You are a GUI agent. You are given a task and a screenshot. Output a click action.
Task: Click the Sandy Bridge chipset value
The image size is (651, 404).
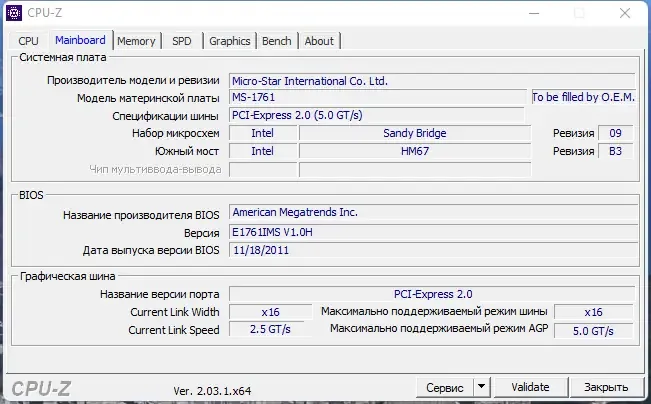(415, 133)
